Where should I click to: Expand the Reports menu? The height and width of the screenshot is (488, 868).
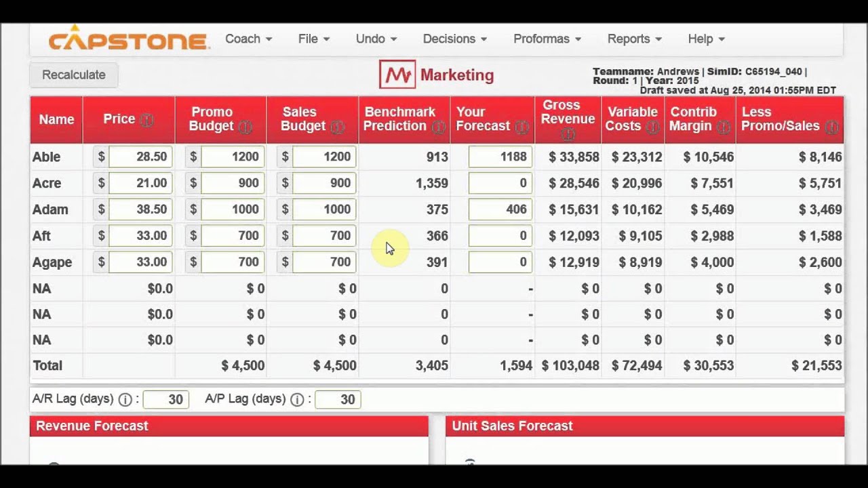(635, 39)
